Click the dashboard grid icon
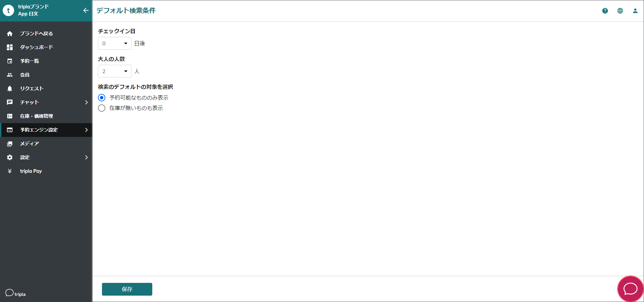The image size is (644, 302). pyautogui.click(x=10, y=47)
